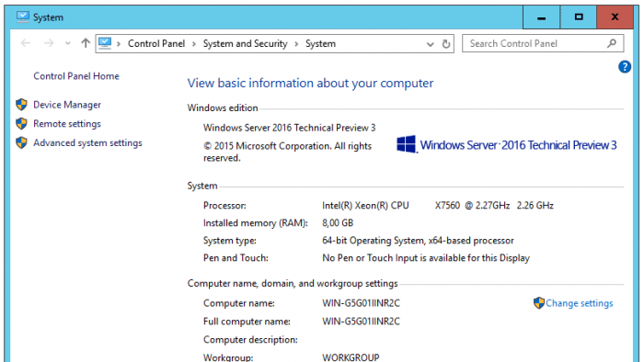Click shield icon next to Change settings
The width and height of the screenshot is (644, 362).
[x=539, y=303]
